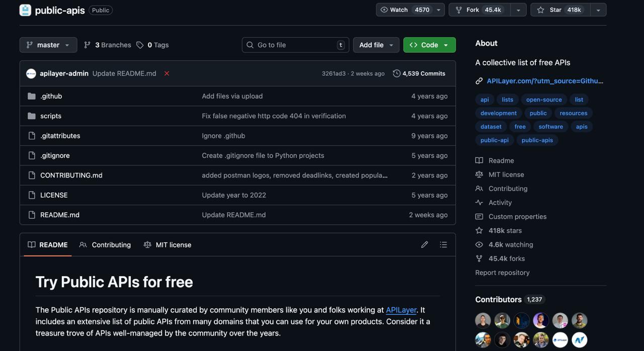
Task: Select the open-source topic tag
Action: (544, 100)
